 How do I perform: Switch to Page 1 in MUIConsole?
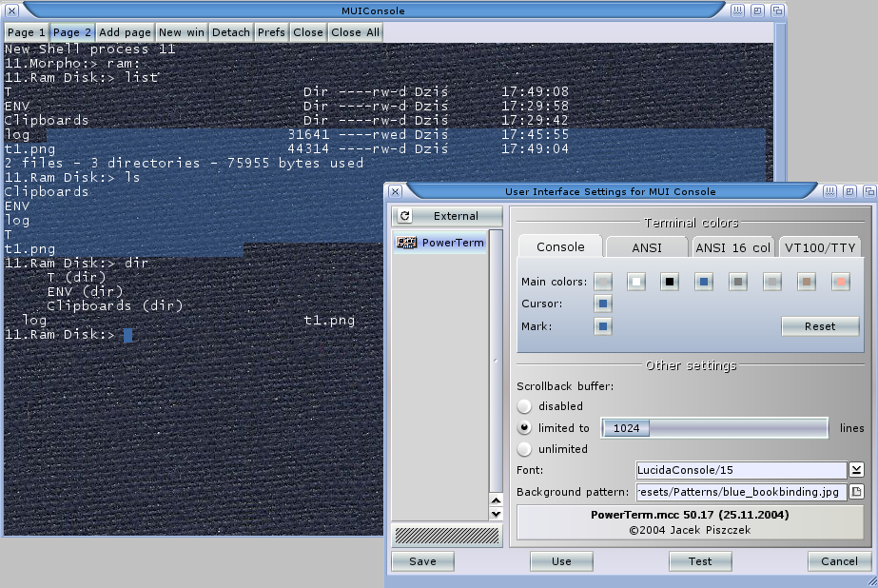[x=27, y=32]
